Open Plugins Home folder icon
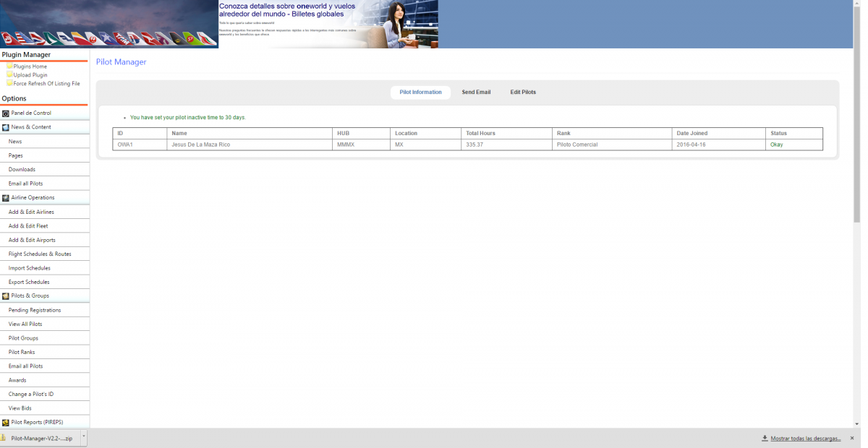Viewport: 868px width, 448px height. point(10,66)
